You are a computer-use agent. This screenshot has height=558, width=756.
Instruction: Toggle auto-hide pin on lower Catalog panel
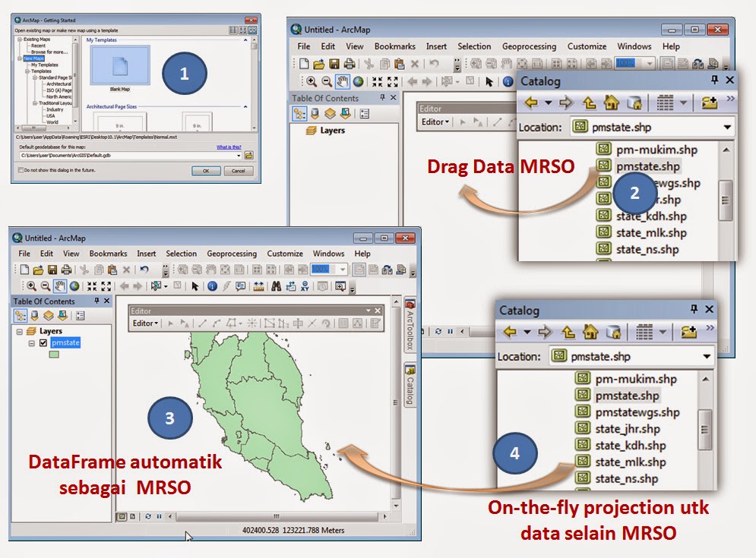694,309
